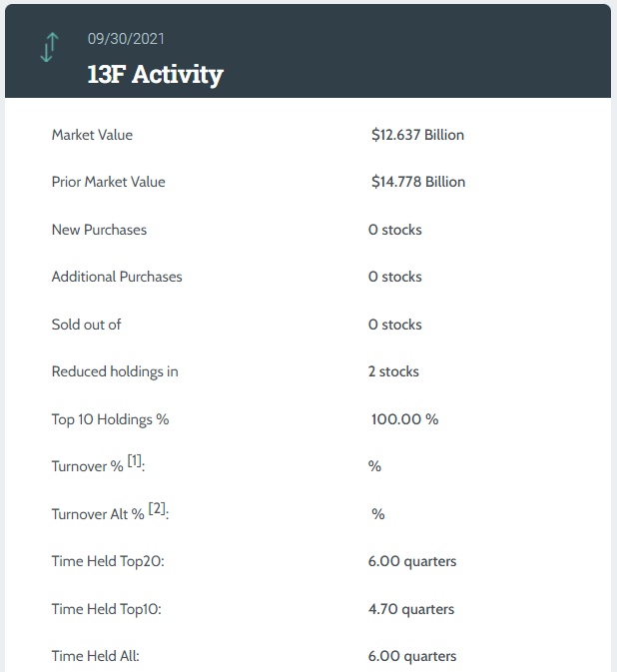Select the 4.70 quarters value
This screenshot has height=672, width=617.
(x=410, y=609)
